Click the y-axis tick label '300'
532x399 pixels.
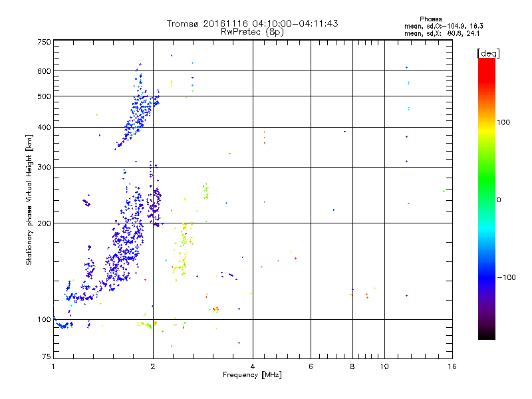(44, 168)
